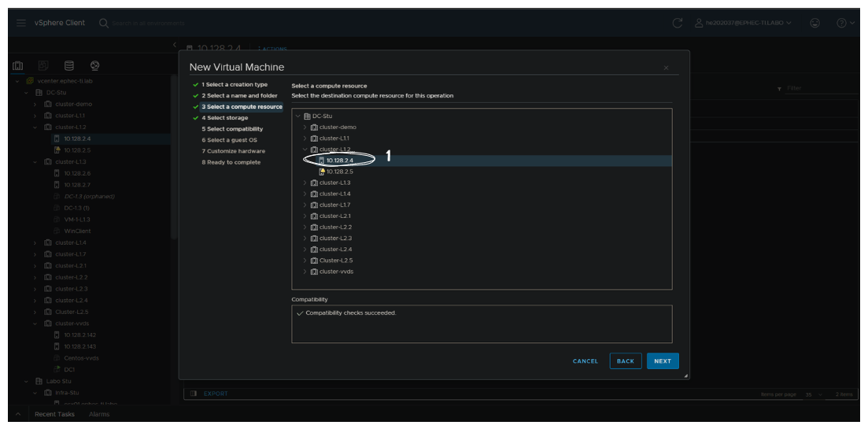The image size is (868, 429).
Task: Open the he202037@EPHEC-TI.LABO user menu
Action: pos(742,23)
